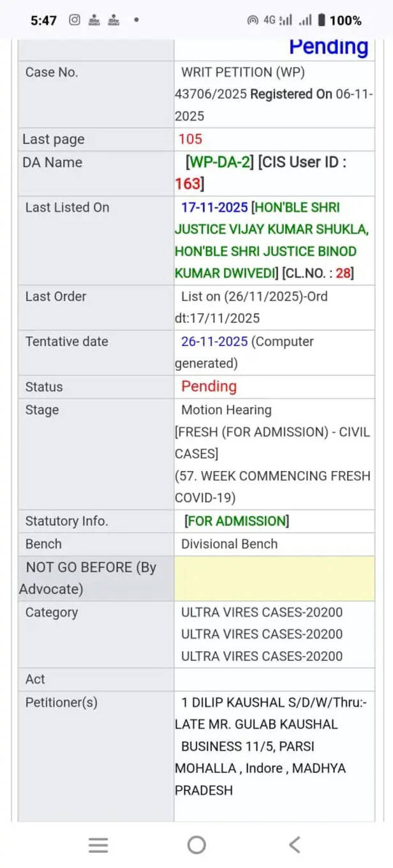
Task: Click the red Pending status value
Action: [x=209, y=386]
